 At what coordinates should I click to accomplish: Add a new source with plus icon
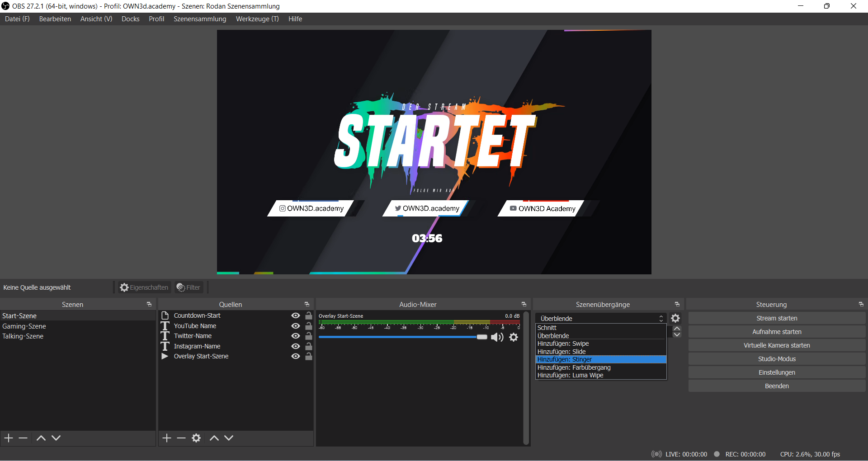click(167, 438)
